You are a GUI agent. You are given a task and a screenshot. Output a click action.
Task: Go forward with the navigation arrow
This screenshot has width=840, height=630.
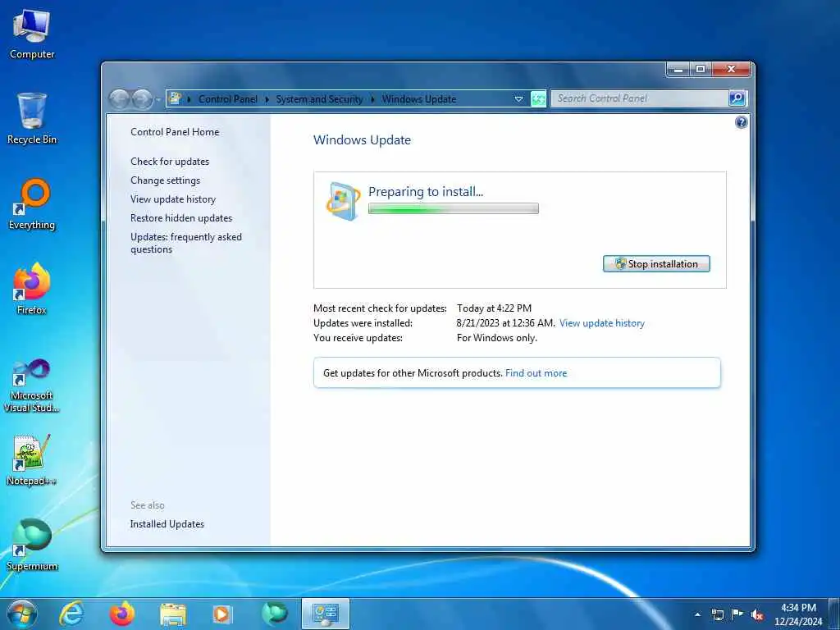point(142,99)
